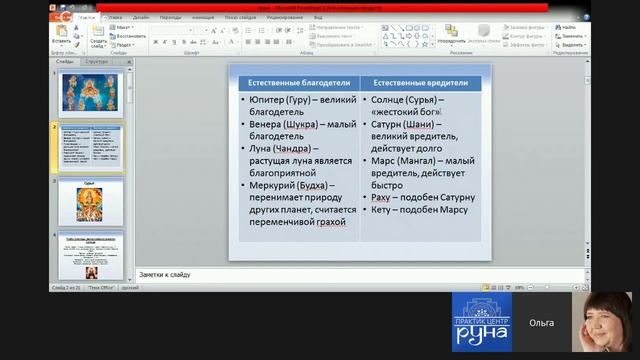Align text right

click(x=267, y=42)
